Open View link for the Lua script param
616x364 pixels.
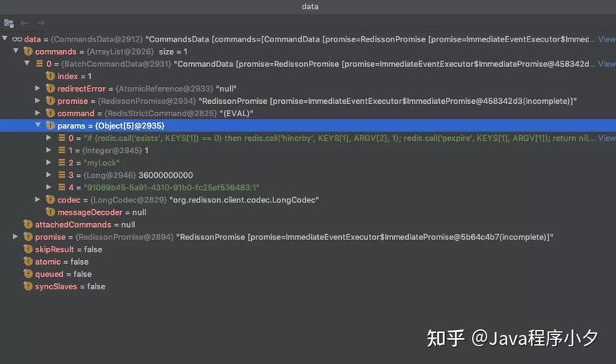(x=607, y=138)
